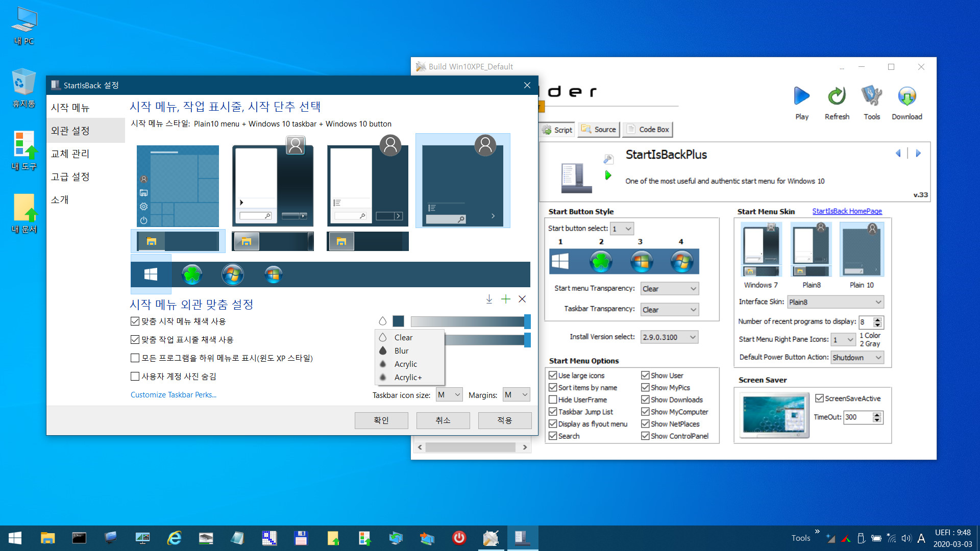Viewport: 980px width, 551px height.
Task: Open the Windows Start button on the taskbar
Action: pyautogui.click(x=15, y=538)
